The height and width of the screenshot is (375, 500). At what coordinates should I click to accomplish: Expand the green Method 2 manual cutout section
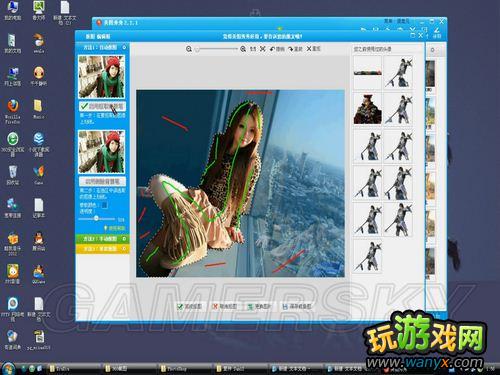[x=102, y=239]
